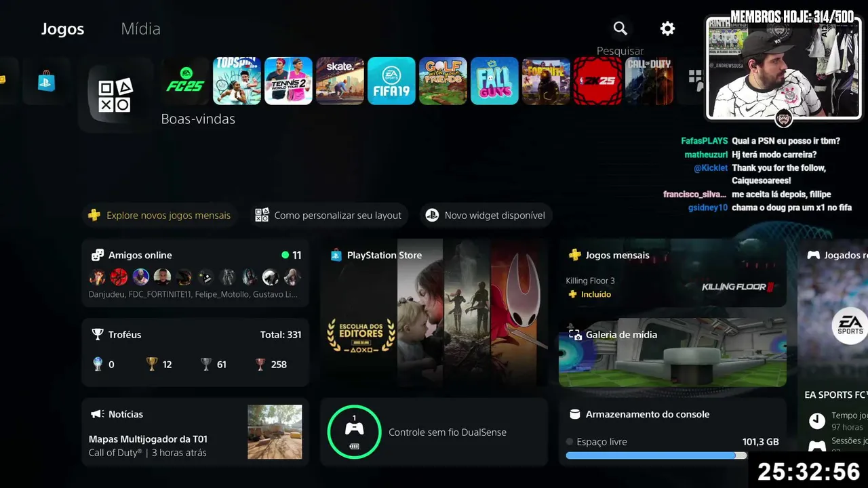Launch the Golf With Your Friends tile
Viewport: 868px width, 488px height.
[x=443, y=81]
